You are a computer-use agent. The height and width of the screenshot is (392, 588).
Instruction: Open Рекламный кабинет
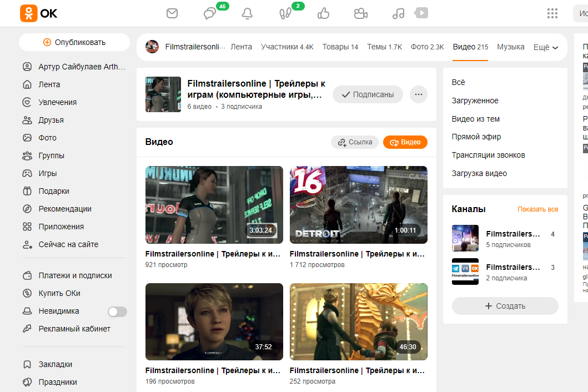pyautogui.click(x=74, y=329)
